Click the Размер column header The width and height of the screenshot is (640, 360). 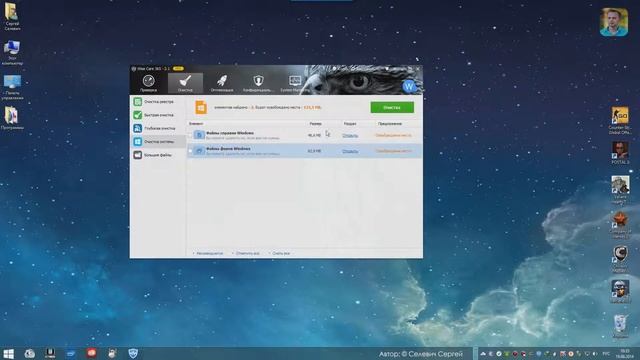click(315, 124)
